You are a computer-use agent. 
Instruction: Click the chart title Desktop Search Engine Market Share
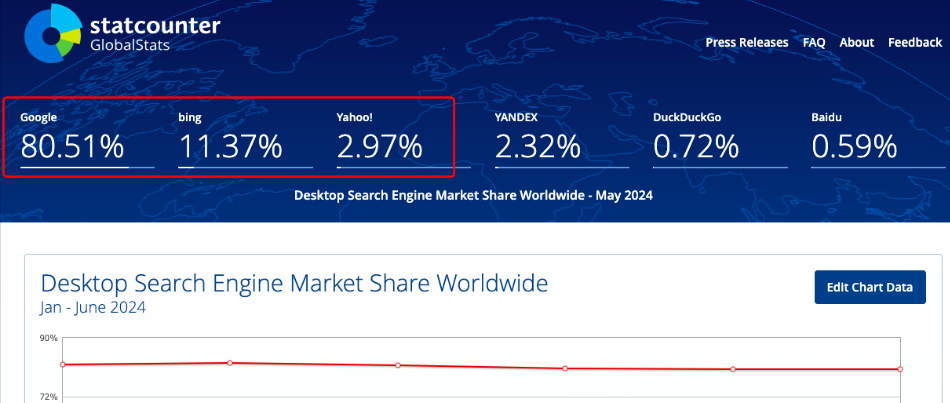coord(294,283)
